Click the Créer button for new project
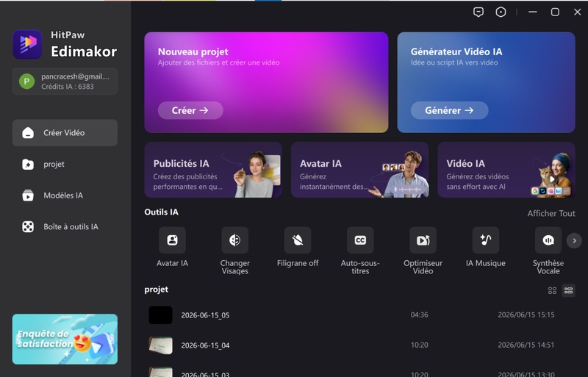Viewport: 588px width, 377px height. pyautogui.click(x=190, y=110)
